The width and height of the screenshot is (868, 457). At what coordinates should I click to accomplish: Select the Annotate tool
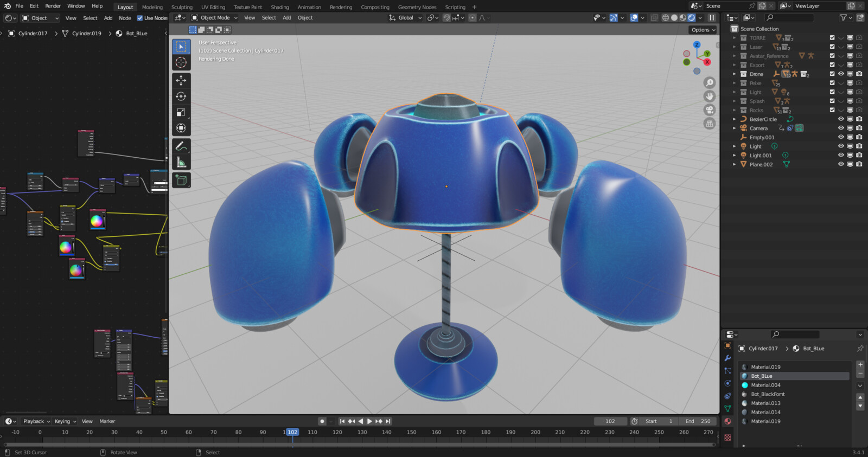[x=181, y=146]
